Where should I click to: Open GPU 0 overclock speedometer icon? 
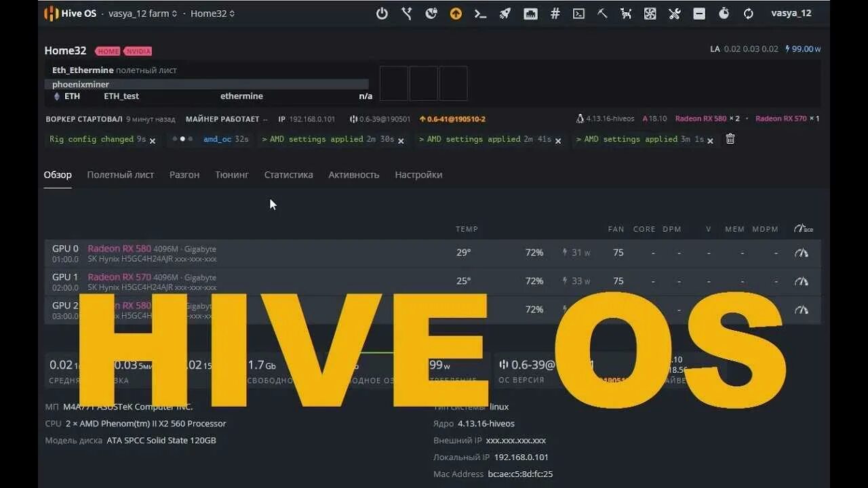point(802,253)
